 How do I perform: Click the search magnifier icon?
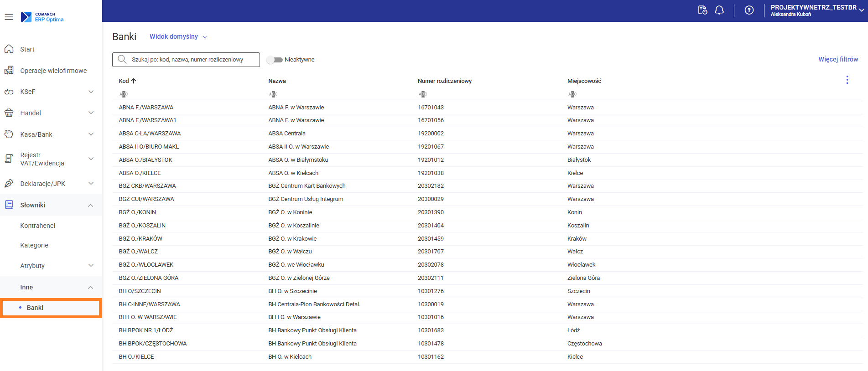(122, 59)
